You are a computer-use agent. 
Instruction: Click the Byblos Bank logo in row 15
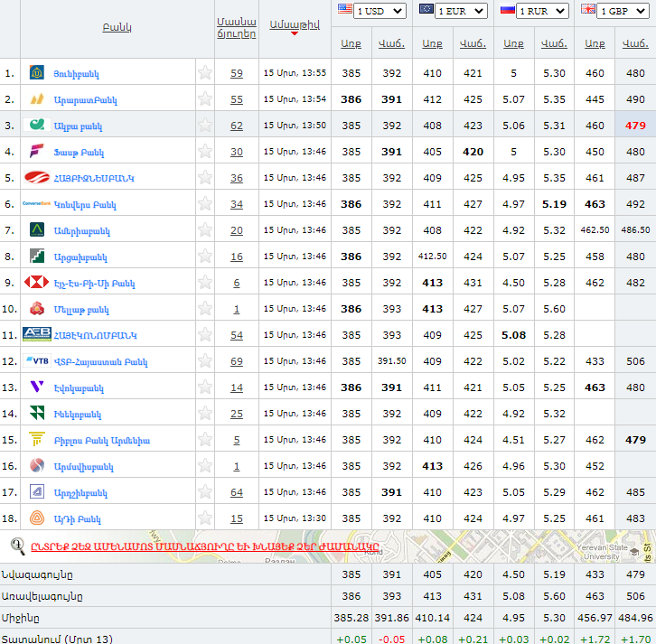click(37, 439)
